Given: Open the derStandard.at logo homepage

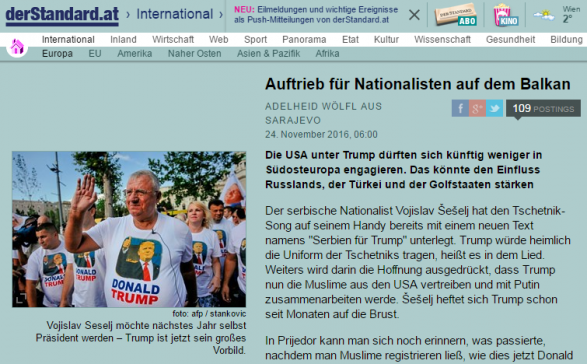Looking at the screenshot, I should [x=62, y=15].
